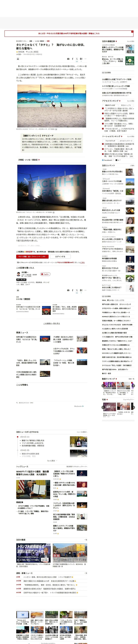
Task: Open フォトギャラリー link
Action: pos(129,400)
